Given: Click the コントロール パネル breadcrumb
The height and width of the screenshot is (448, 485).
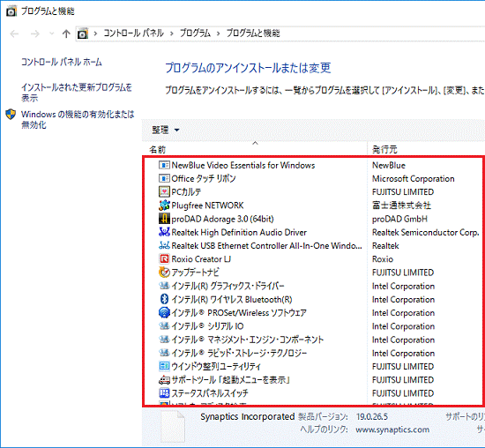Looking at the screenshot, I should pyautogui.click(x=134, y=34).
